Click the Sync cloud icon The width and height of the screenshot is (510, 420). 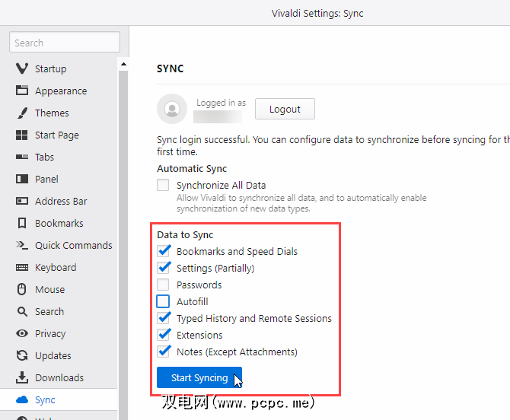(22, 399)
